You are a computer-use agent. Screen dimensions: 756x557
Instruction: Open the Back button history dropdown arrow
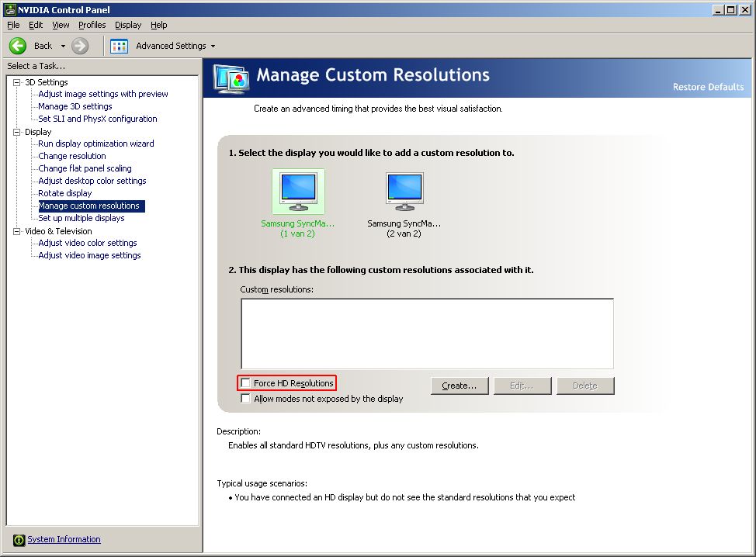(x=63, y=47)
